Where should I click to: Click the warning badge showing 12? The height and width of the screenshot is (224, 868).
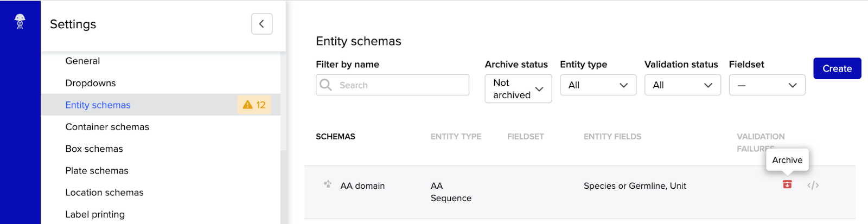click(254, 105)
